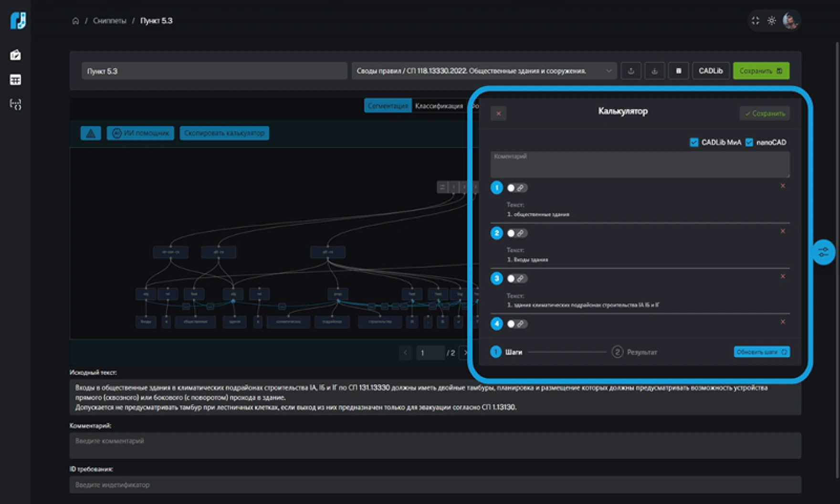Uncheck the CADLib МиА checkbox
This screenshot has height=504, width=840.
coord(694,142)
